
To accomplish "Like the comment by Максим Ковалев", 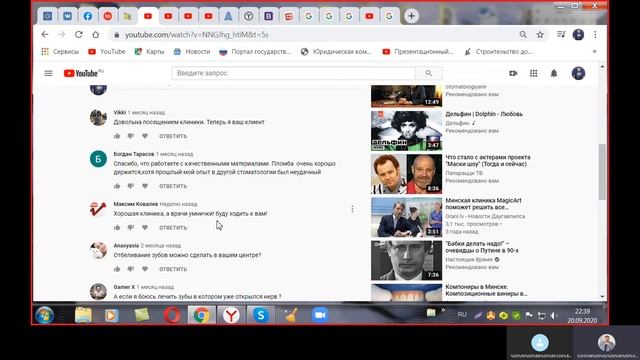I will [117, 227].
